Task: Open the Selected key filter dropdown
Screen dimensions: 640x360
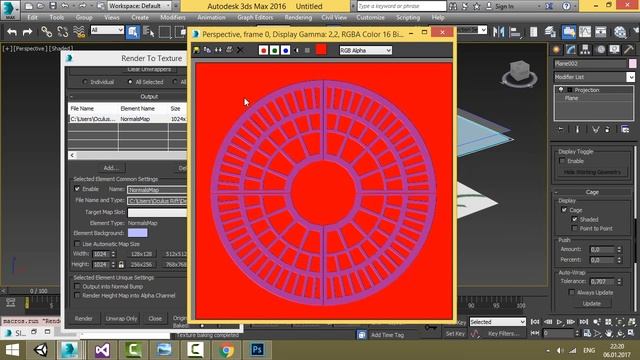Action: [x=497, y=322]
